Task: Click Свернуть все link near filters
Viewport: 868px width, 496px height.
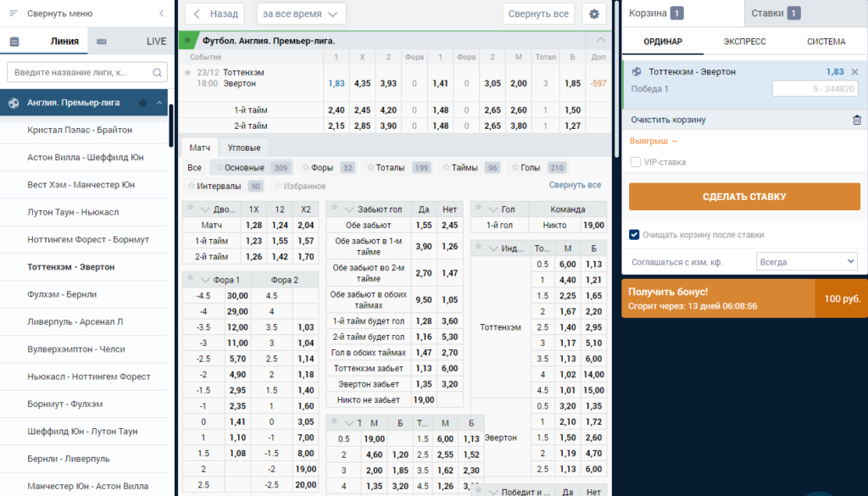Action: click(x=575, y=185)
